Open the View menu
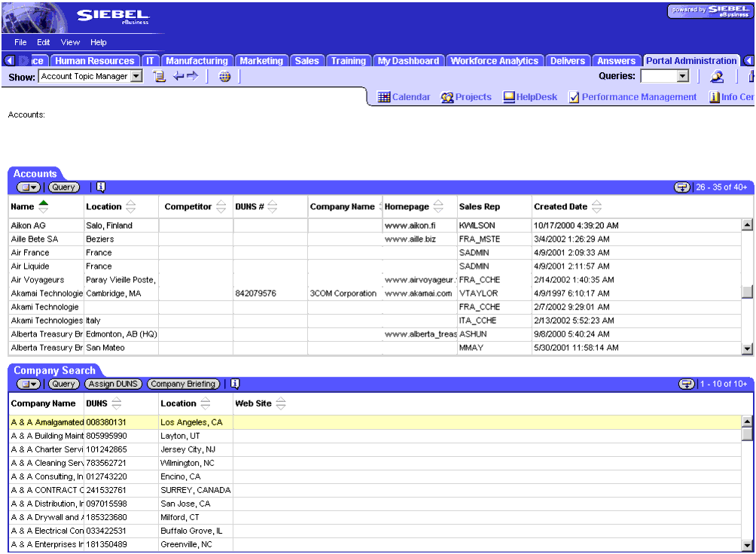The height and width of the screenshot is (554, 756). [x=70, y=42]
